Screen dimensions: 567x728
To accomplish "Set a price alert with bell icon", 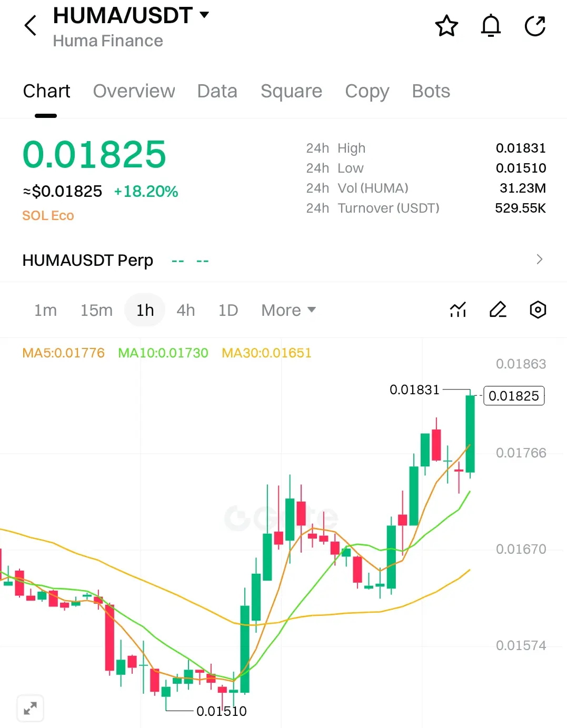I will point(491,26).
